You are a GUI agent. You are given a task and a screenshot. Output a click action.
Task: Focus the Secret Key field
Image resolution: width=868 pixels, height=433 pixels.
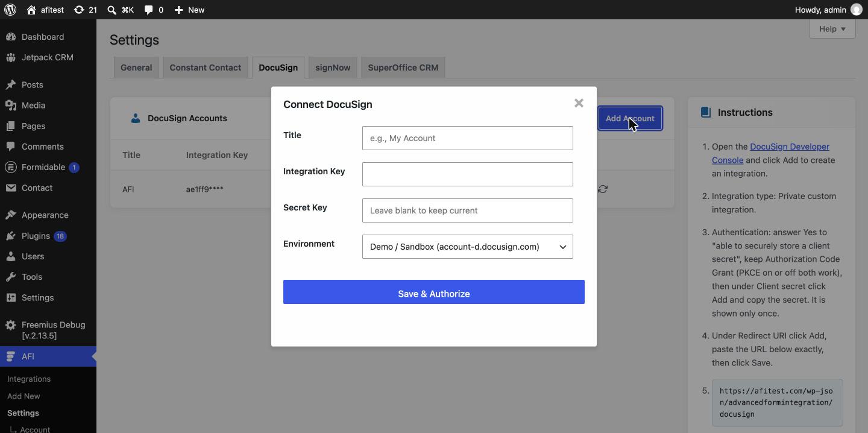(x=468, y=210)
